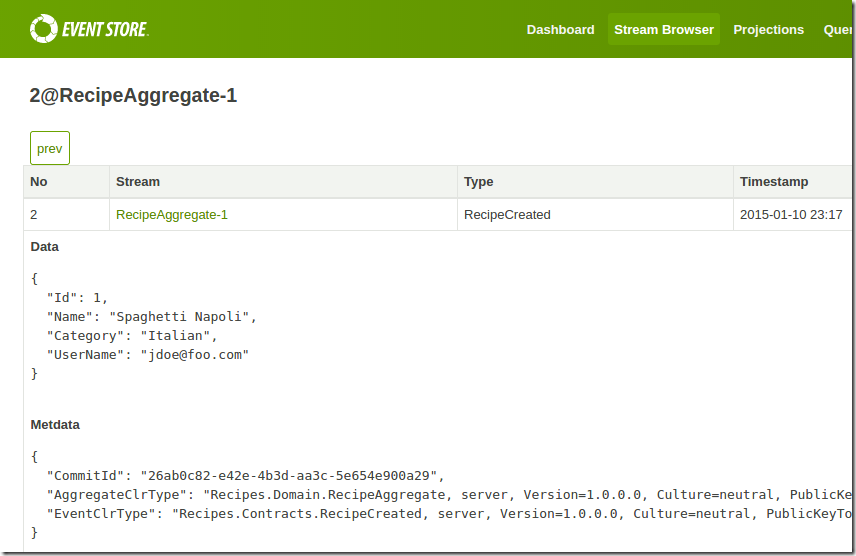
Task: Click the Data section label
Action: point(45,247)
